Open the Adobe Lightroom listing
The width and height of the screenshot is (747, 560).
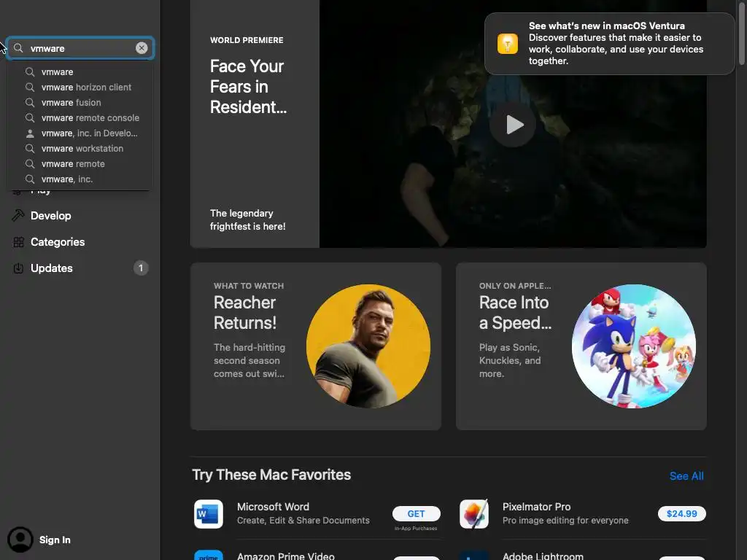click(543, 556)
